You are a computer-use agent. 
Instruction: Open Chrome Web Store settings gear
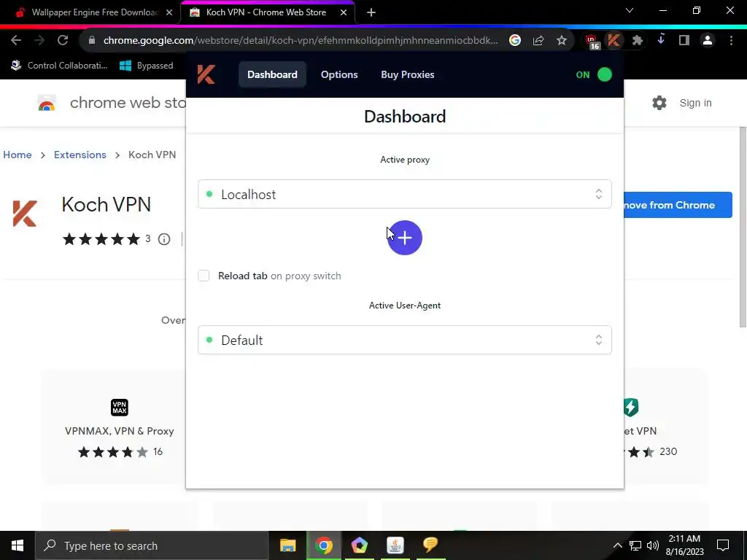(x=659, y=103)
